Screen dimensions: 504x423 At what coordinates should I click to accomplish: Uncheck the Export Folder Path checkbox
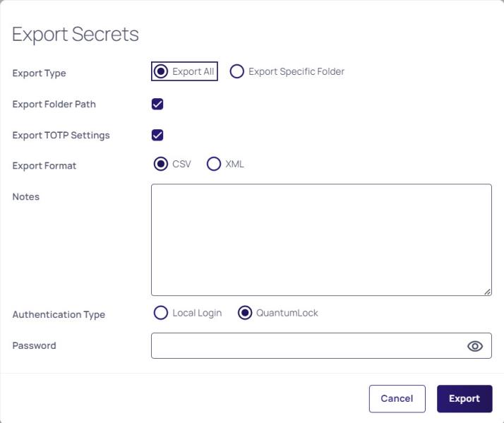pos(157,104)
